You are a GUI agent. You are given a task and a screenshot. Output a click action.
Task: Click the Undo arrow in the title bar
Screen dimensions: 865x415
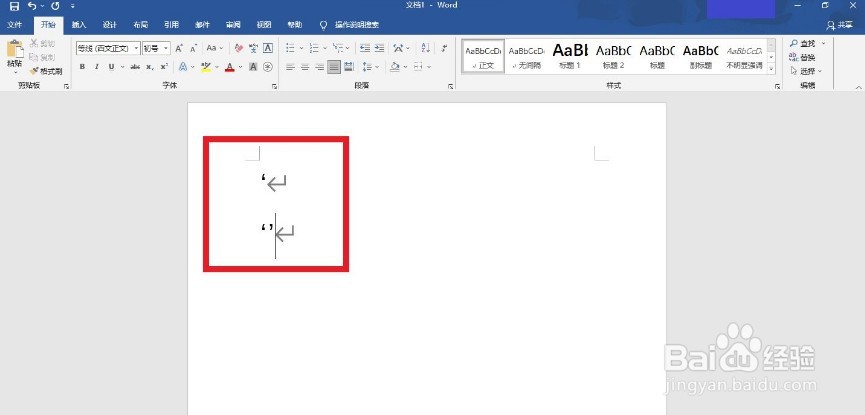pyautogui.click(x=32, y=6)
